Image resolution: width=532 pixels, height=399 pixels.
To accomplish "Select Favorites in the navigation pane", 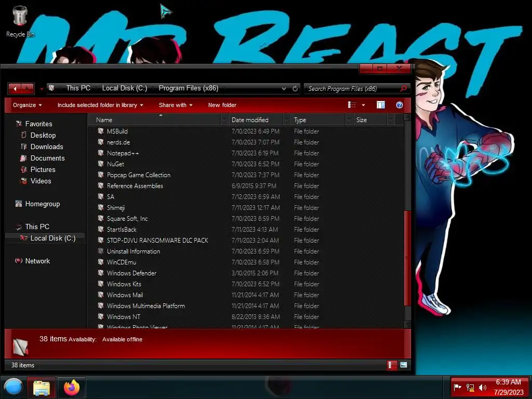I will click(38, 124).
